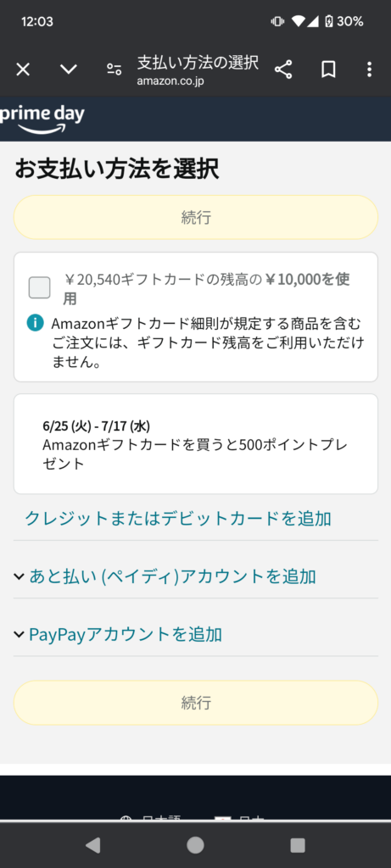Viewport: 391px width, 868px height.
Task: Tap the bottom 続行 button
Action: pyautogui.click(x=195, y=703)
